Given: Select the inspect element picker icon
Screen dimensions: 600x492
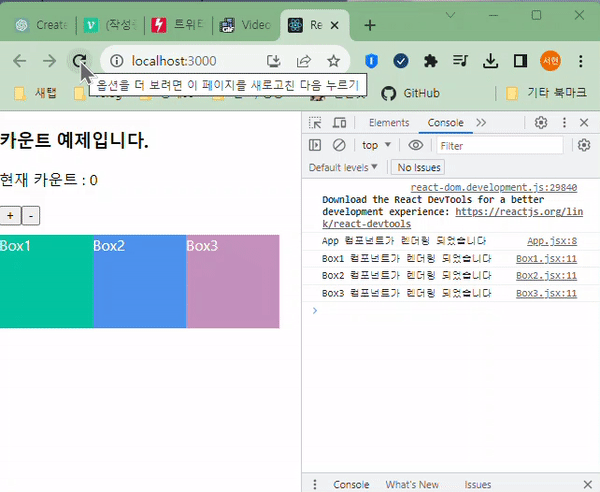Looking at the screenshot, I should tap(315, 123).
